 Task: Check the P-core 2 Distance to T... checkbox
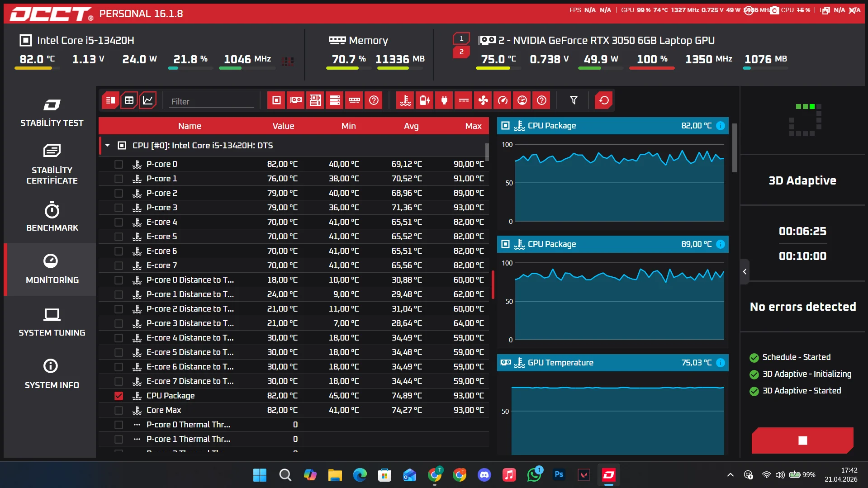point(119,309)
